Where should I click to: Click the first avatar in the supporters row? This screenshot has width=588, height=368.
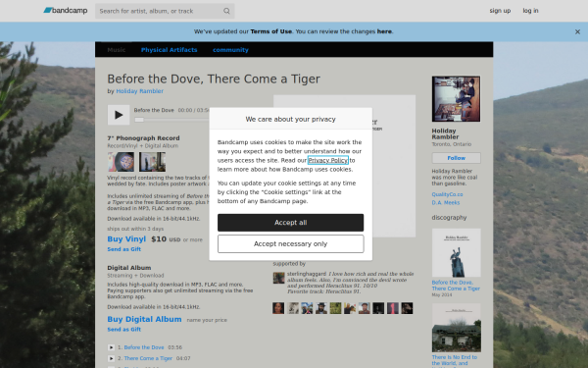click(x=278, y=308)
